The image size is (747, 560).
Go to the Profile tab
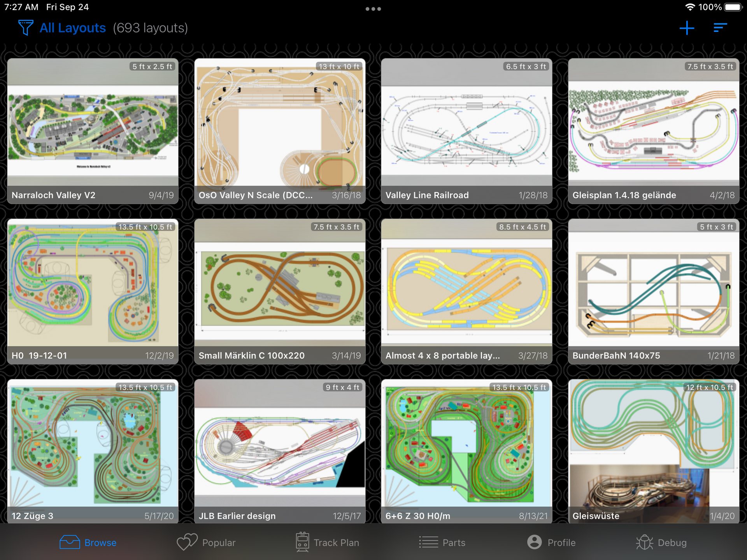coord(551,542)
